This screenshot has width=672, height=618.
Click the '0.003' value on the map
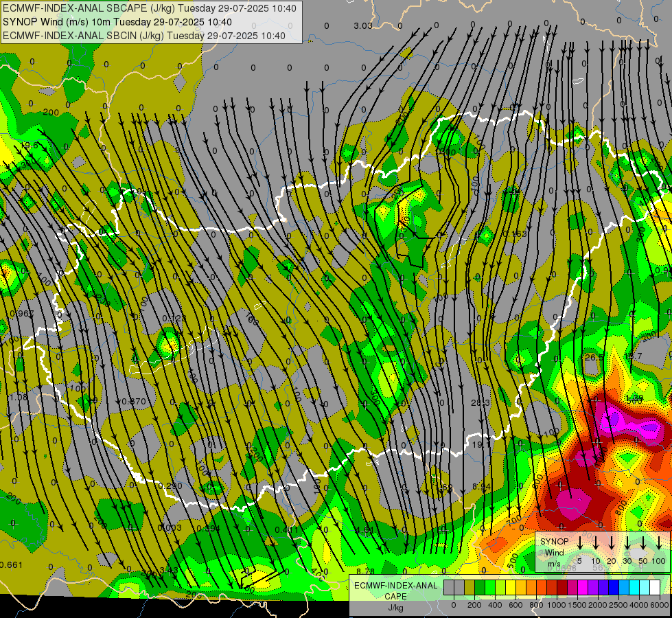(x=170, y=527)
